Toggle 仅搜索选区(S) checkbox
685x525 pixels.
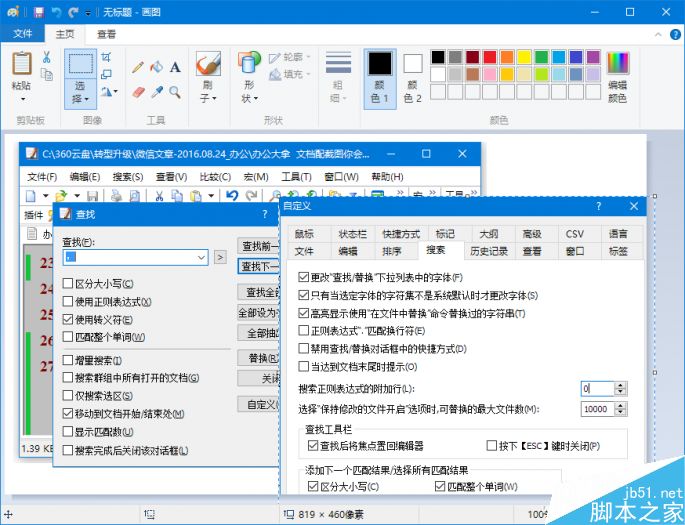click(x=68, y=395)
